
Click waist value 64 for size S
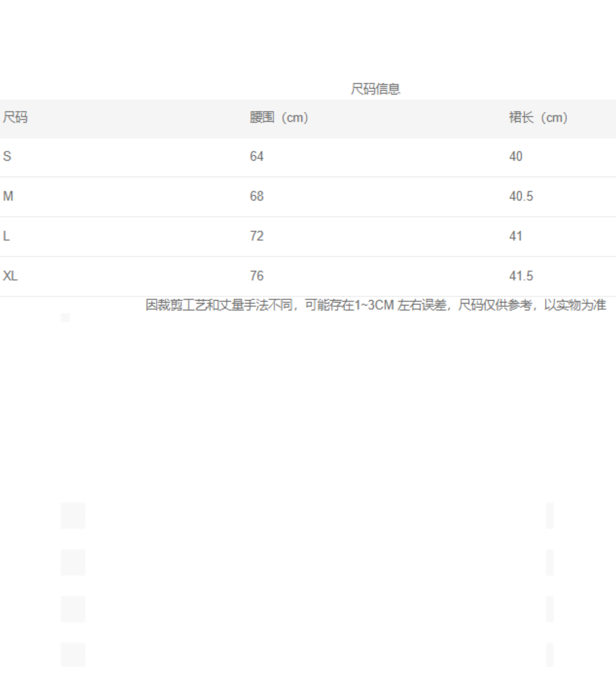point(257,156)
